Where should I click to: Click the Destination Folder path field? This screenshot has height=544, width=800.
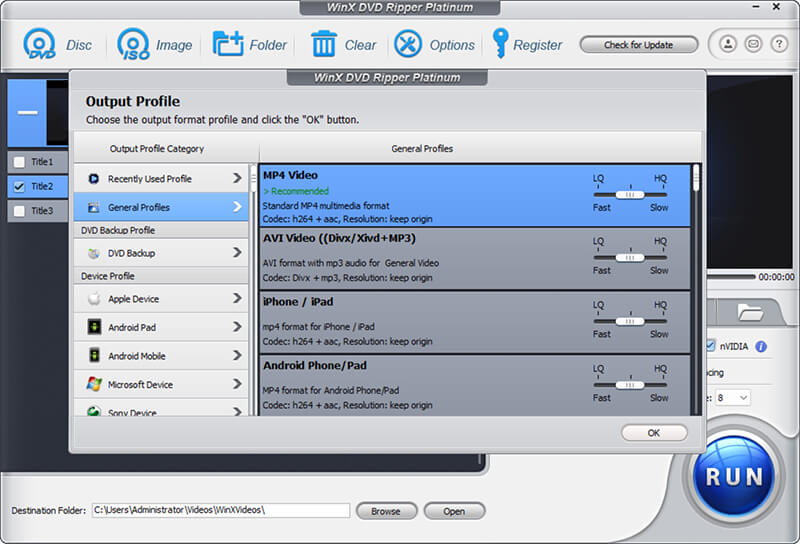221,510
